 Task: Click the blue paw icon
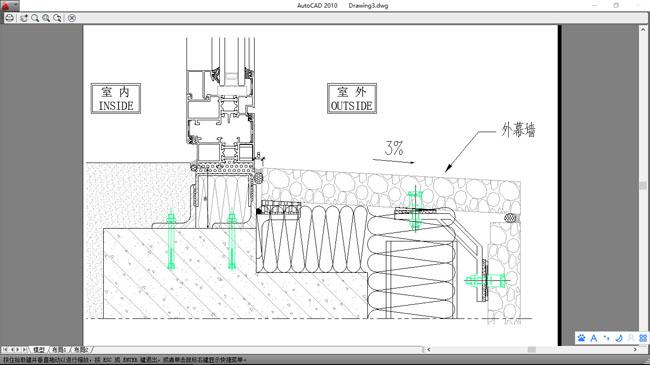[581, 338]
